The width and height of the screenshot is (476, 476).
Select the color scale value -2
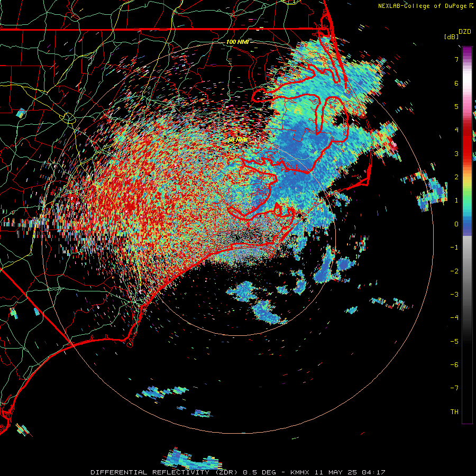[x=454, y=271]
